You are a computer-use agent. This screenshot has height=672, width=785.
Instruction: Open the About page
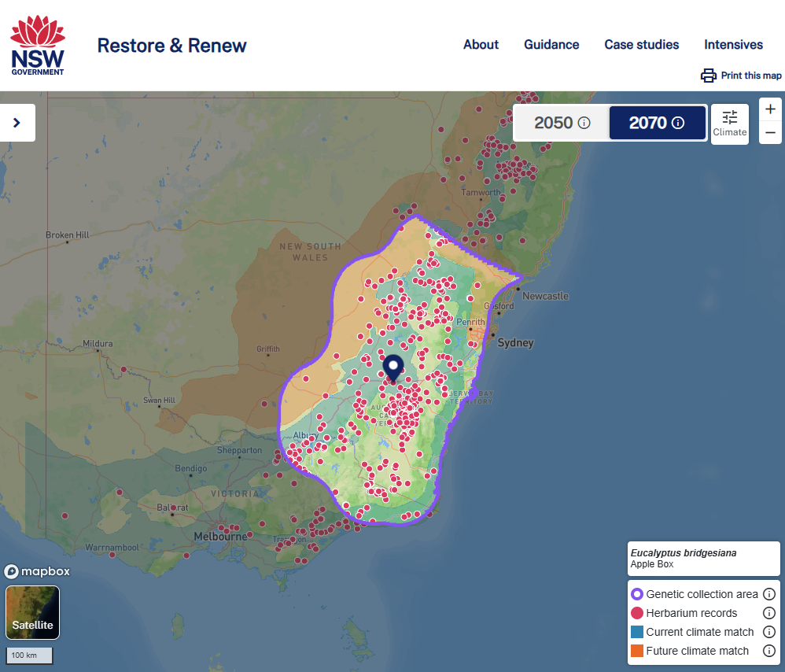[481, 45]
